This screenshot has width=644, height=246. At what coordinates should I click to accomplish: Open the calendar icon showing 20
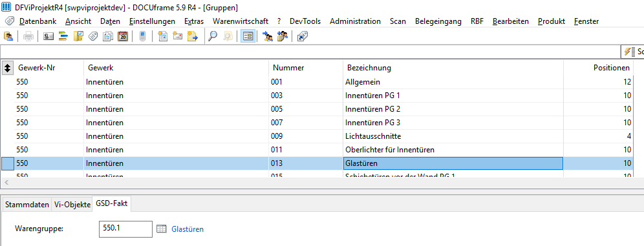point(122,37)
